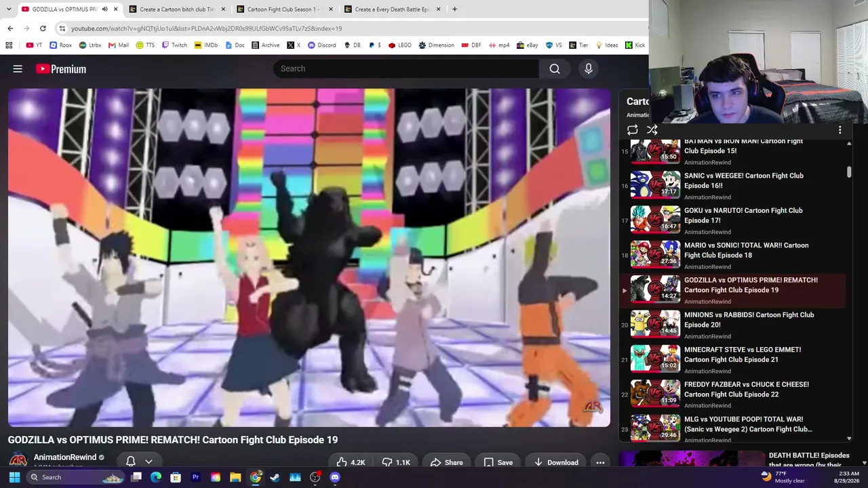Open the YT bookmark

(x=35, y=45)
